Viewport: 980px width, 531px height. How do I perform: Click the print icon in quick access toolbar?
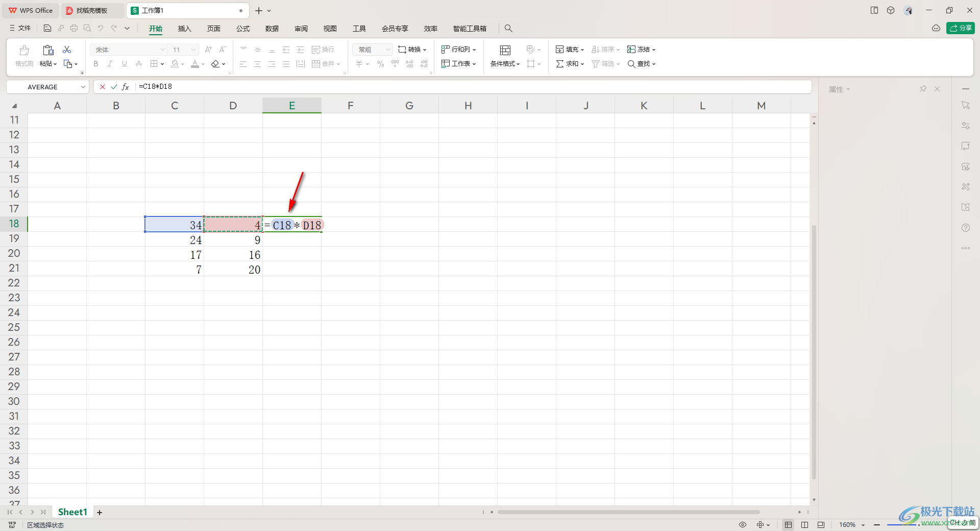point(74,28)
